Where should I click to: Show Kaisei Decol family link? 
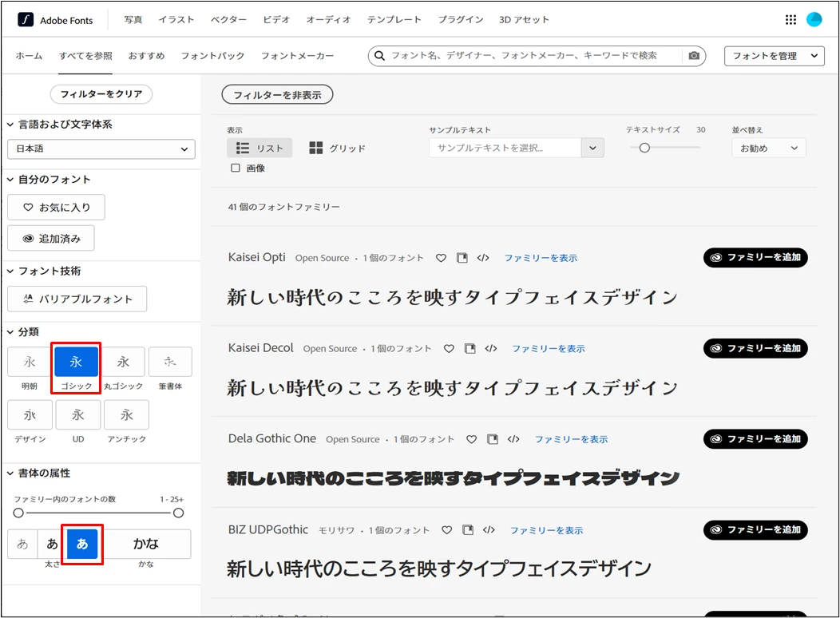pyautogui.click(x=549, y=349)
